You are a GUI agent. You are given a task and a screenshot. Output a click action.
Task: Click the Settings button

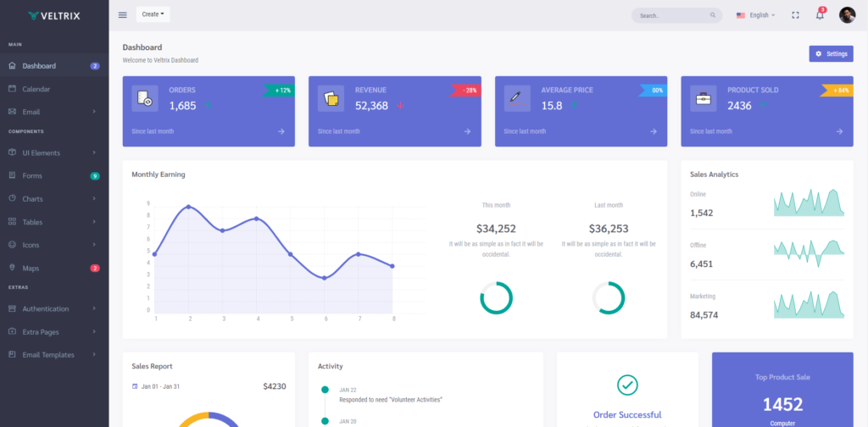(x=831, y=53)
